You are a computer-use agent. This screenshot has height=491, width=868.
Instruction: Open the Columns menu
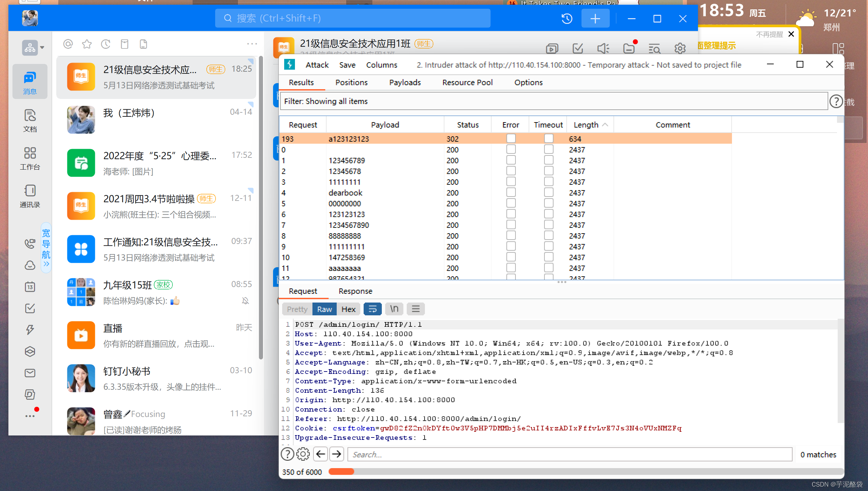point(381,65)
